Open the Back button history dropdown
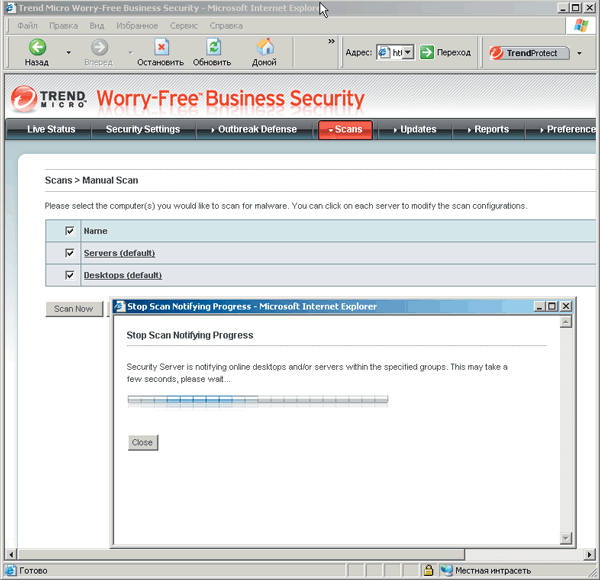Image resolution: width=600 pixels, height=580 pixels. tap(68, 52)
